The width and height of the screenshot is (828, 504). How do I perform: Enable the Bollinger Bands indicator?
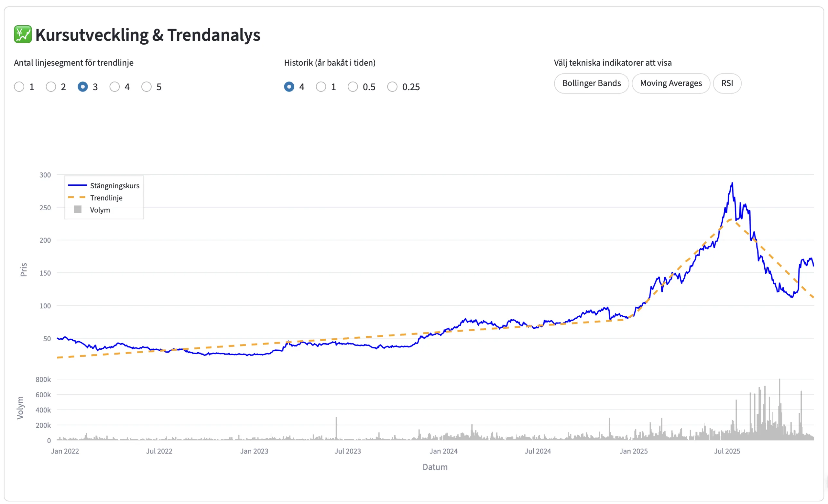592,83
